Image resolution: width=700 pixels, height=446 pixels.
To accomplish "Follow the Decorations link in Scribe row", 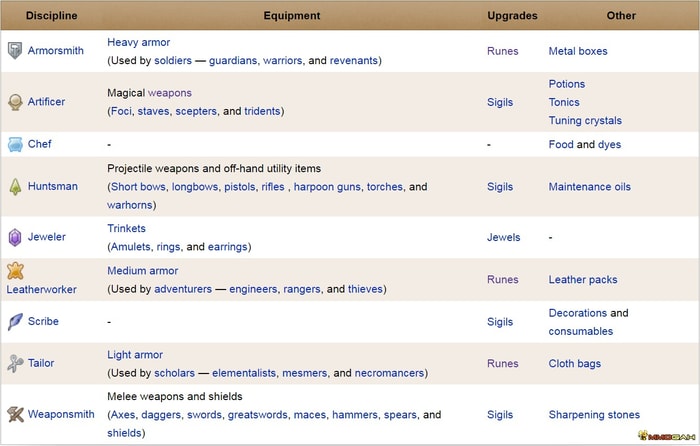I will [578, 313].
